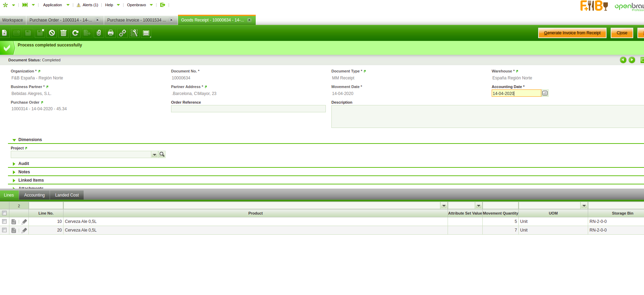
Task: Click into the Order Reference field
Action: 248,109
